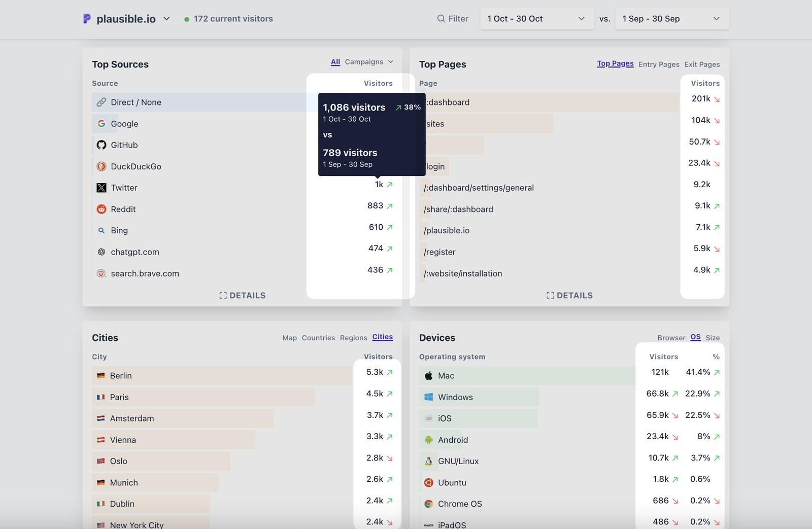Click the chatgpt.com source icon

pos(102,252)
